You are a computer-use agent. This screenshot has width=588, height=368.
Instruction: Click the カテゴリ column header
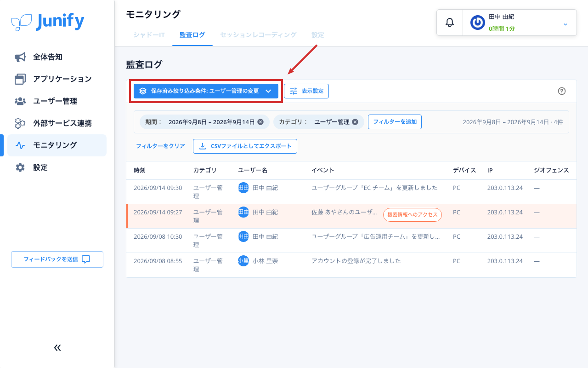205,170
